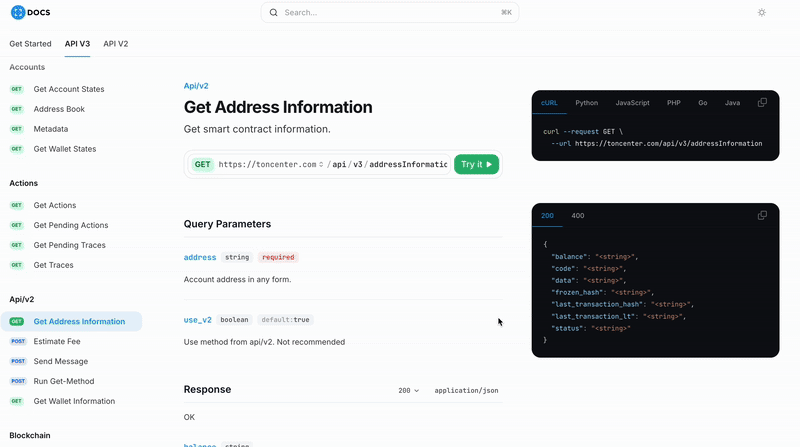
Task: Open Get Traces page
Action: click(x=54, y=265)
